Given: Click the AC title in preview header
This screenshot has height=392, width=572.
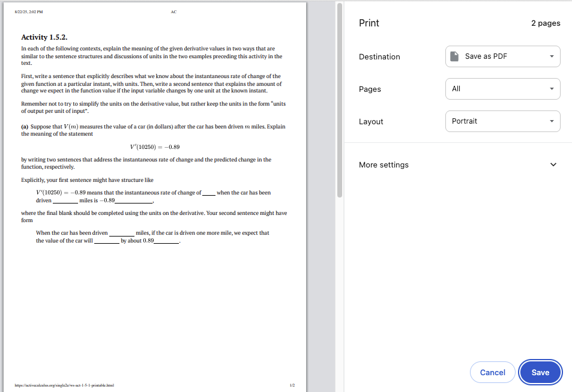Looking at the screenshot, I should (x=173, y=12).
